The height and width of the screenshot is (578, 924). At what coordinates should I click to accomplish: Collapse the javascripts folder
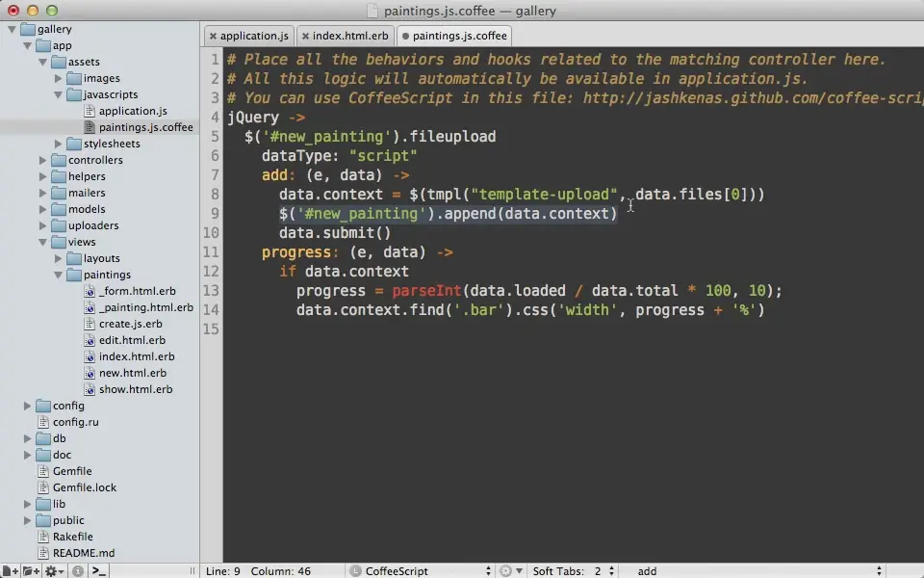tap(58, 94)
